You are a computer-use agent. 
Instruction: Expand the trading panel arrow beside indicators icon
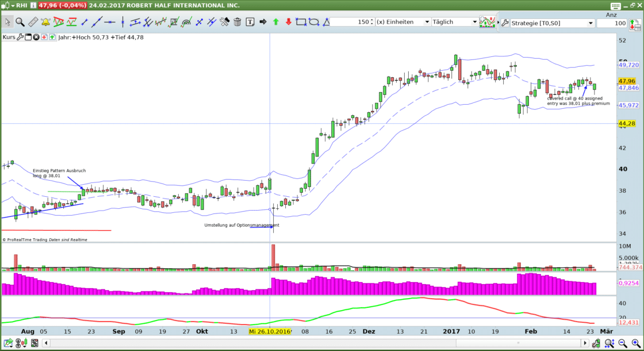click(x=498, y=22)
